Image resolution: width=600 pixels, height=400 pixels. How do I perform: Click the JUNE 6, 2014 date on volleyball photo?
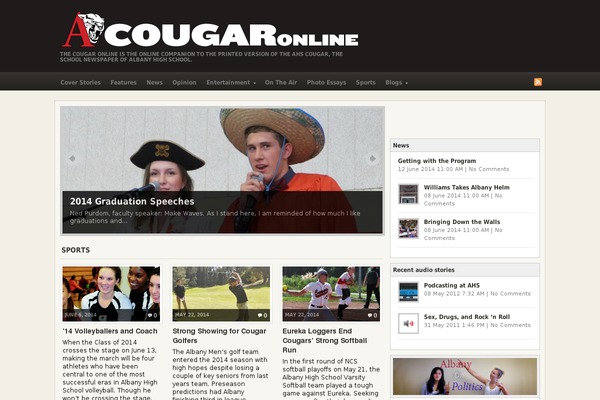[x=80, y=315]
